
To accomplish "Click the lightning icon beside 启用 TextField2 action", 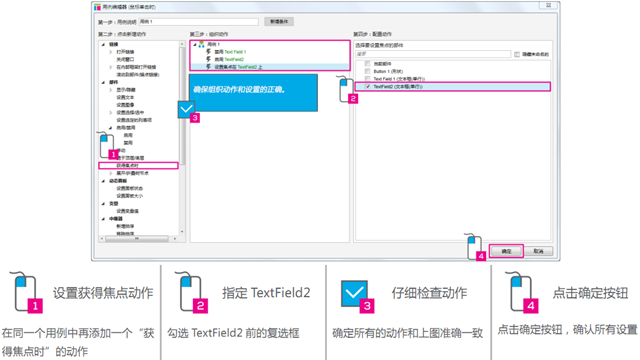I will [209, 59].
